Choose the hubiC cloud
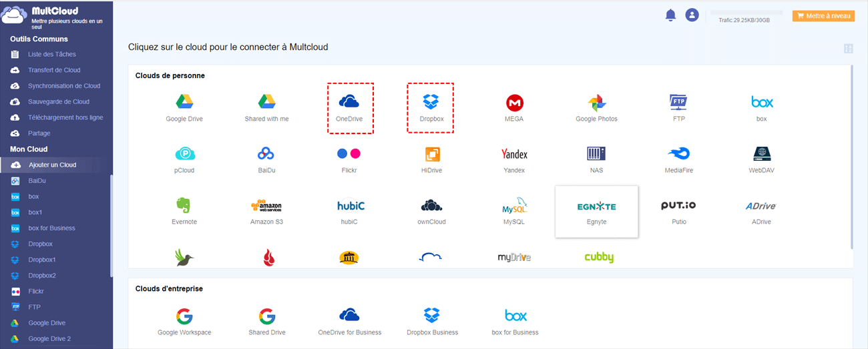Screen dimensions: 868x349 [349, 211]
